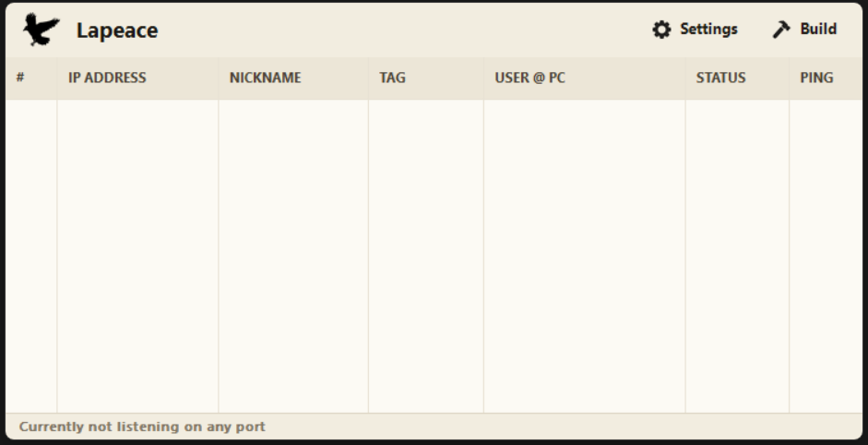Image resolution: width=868 pixels, height=445 pixels.
Task: Click 'Currently not listening on any port' status
Action: (x=142, y=427)
